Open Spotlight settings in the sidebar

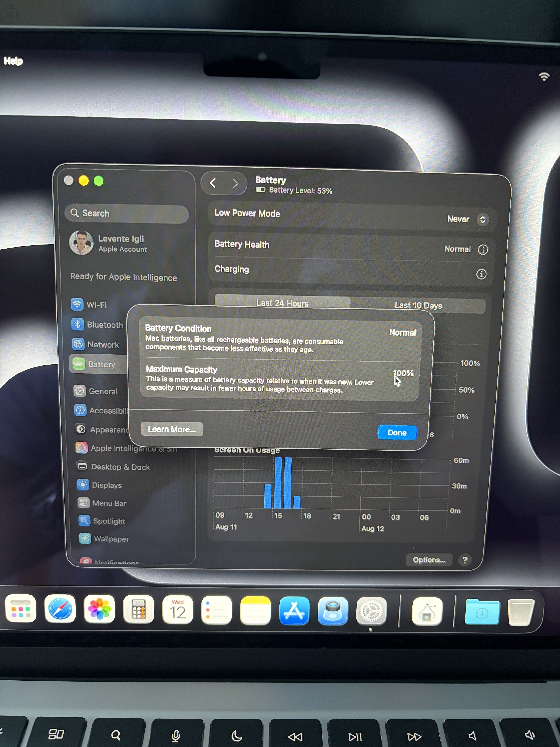(102, 521)
